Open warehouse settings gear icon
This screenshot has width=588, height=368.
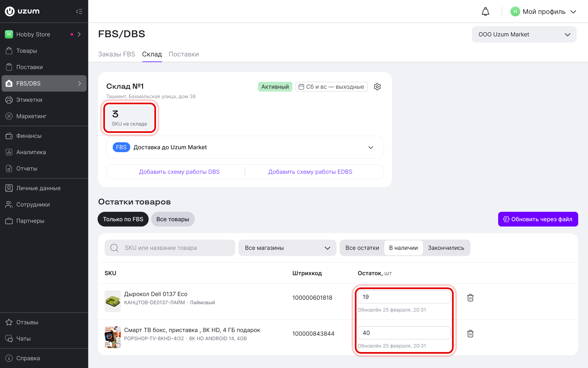pos(377,87)
